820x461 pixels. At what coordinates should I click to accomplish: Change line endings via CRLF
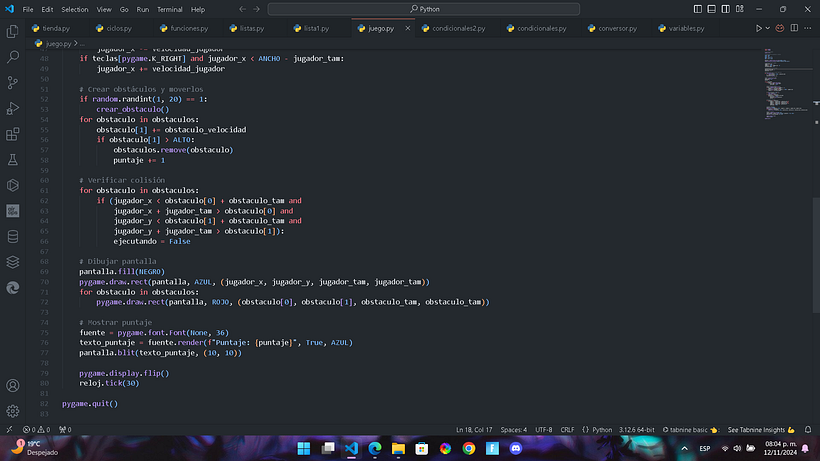point(567,430)
